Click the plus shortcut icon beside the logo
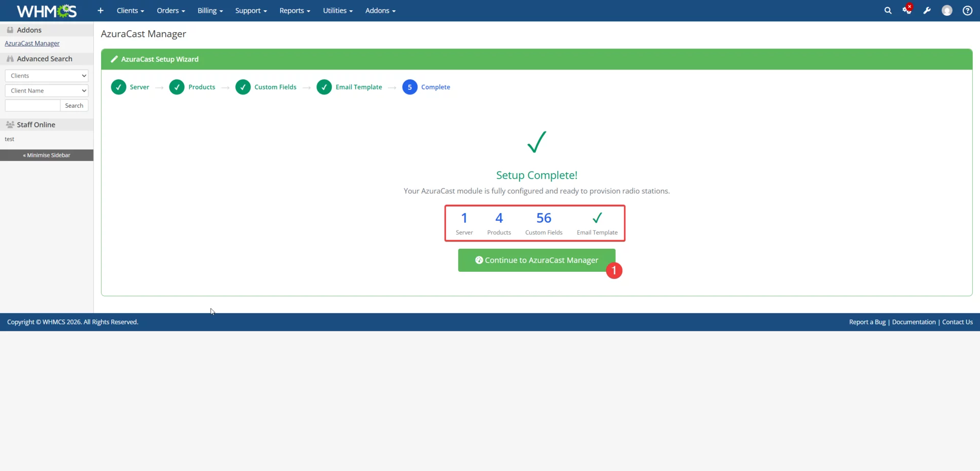 pyautogui.click(x=100, y=10)
